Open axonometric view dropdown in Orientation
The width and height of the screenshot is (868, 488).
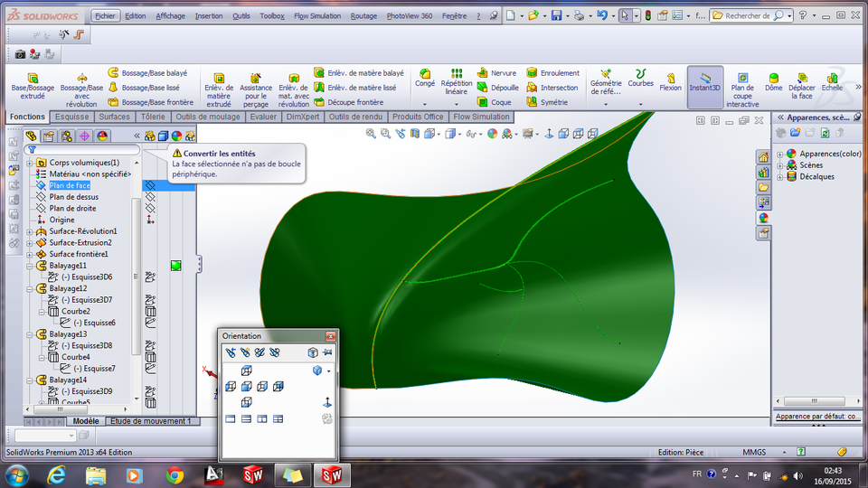pos(328,371)
